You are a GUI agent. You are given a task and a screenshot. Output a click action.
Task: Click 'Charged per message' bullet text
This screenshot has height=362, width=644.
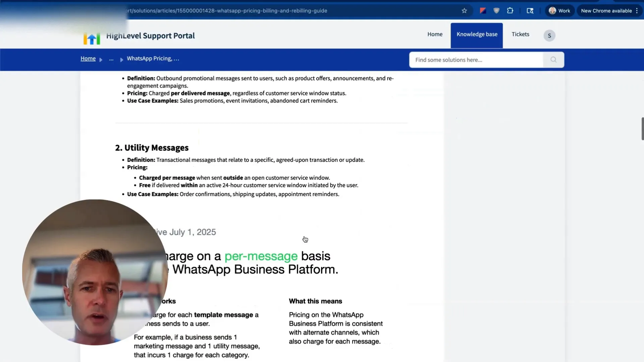(167, 178)
